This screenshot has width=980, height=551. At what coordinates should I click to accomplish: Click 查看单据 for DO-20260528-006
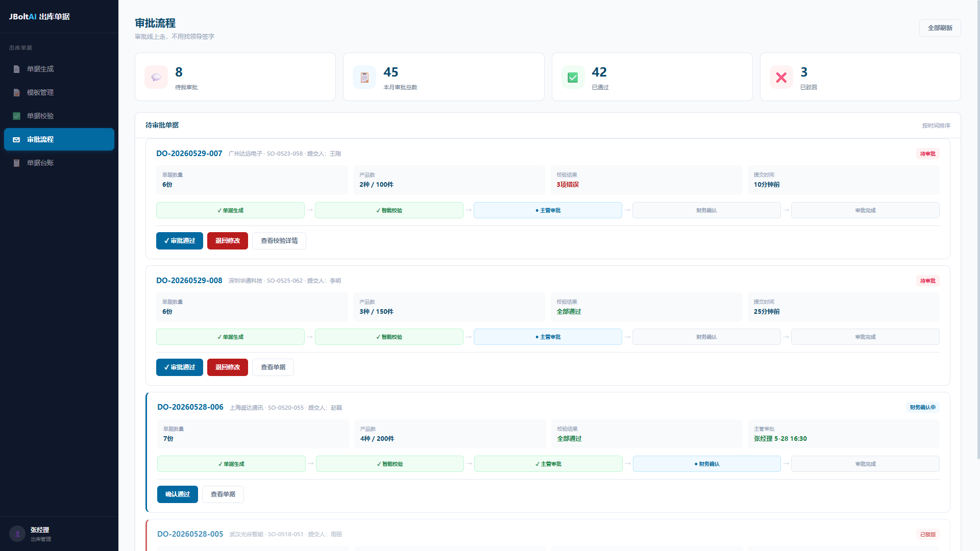coord(223,494)
